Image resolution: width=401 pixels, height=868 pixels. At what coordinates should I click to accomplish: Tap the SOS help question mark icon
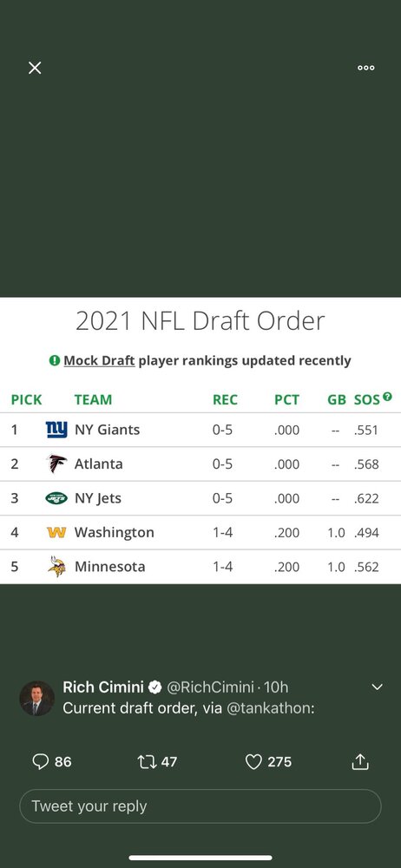click(387, 397)
